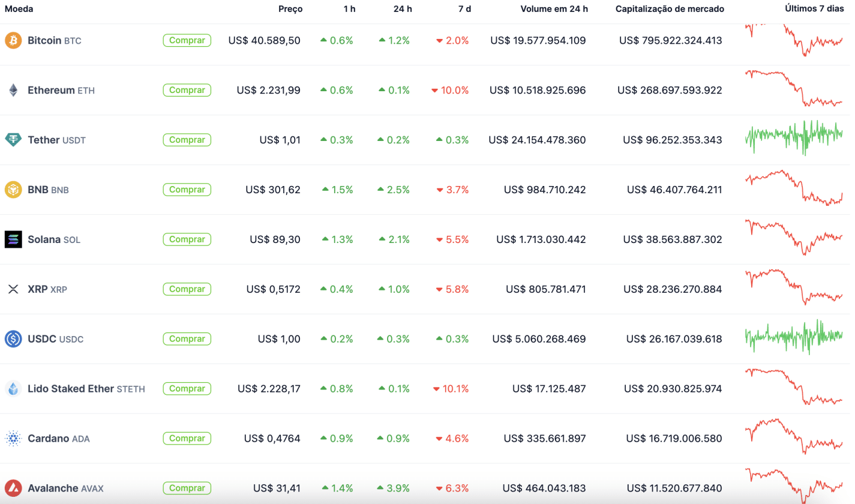
Task: Click BNB market cap US$ 46.407.764.211
Action: pos(674,190)
